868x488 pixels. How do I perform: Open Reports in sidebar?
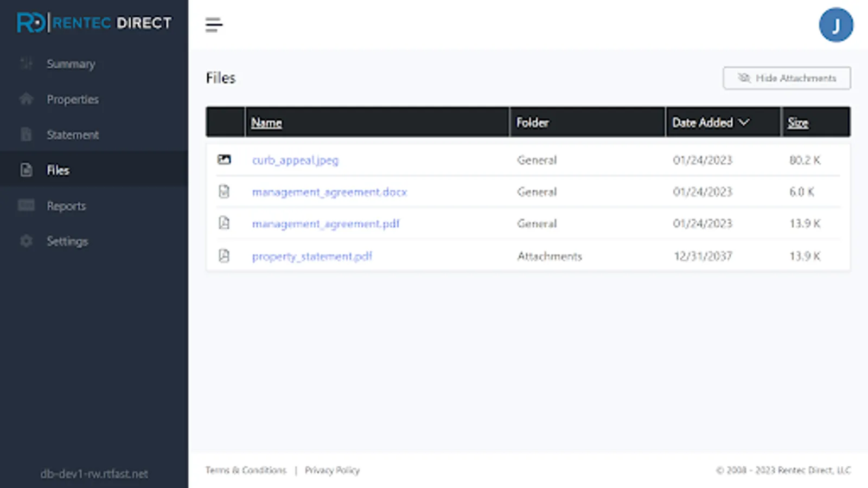click(66, 206)
